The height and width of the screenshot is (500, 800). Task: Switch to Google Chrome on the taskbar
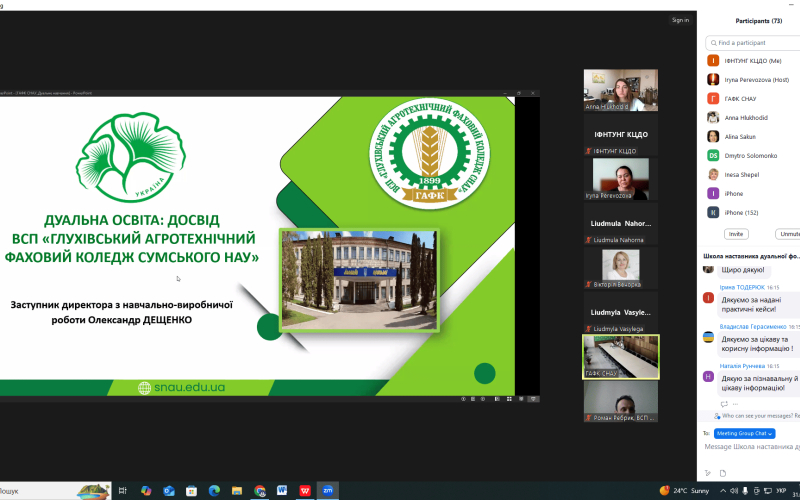coord(260,491)
